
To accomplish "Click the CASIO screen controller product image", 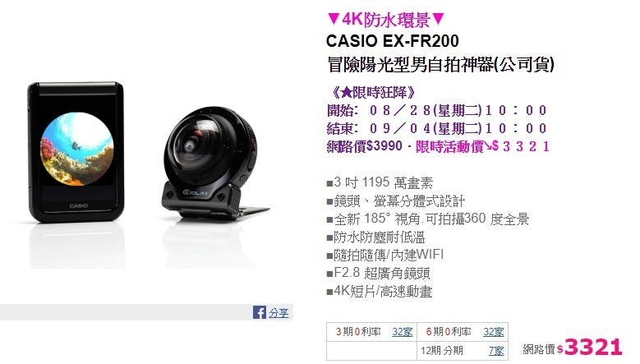I will 76,152.
